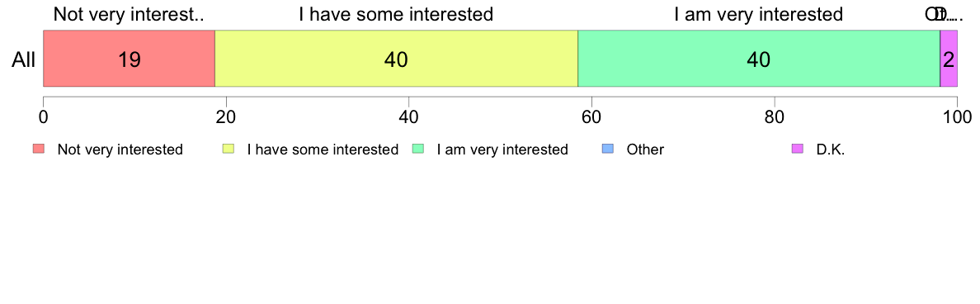980x304 pixels.
Task: Select the green bar segment showing 40
Action: (x=759, y=58)
